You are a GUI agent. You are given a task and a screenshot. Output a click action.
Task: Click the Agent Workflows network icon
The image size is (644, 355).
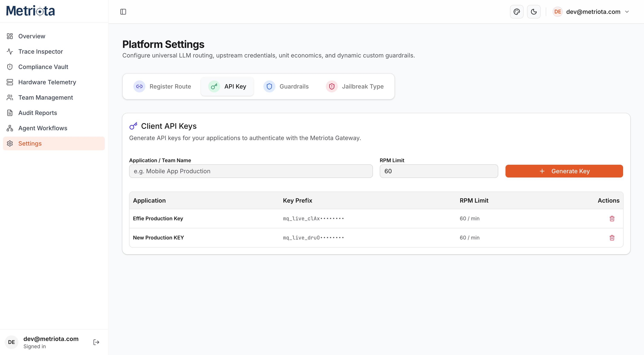click(10, 128)
